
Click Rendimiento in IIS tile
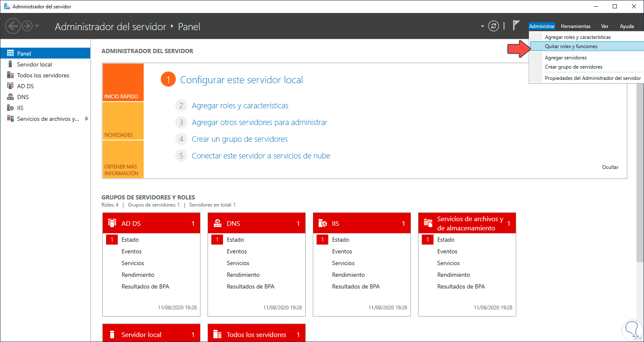click(x=348, y=275)
